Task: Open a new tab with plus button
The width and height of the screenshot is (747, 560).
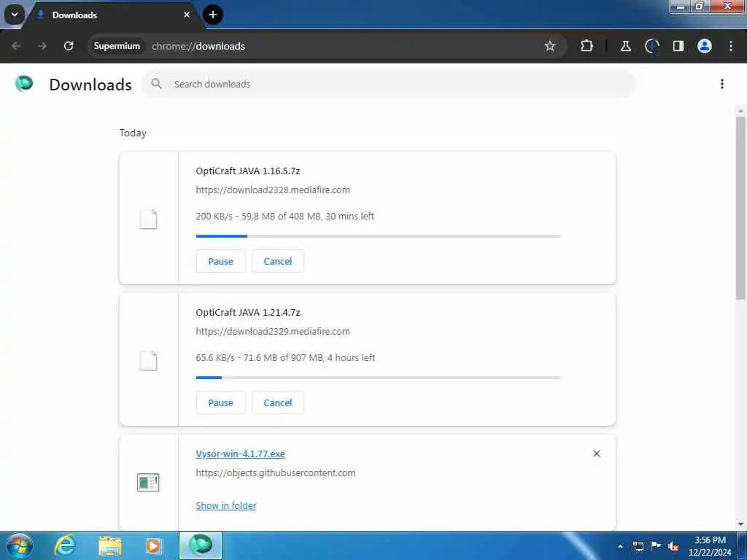Action: click(x=213, y=15)
